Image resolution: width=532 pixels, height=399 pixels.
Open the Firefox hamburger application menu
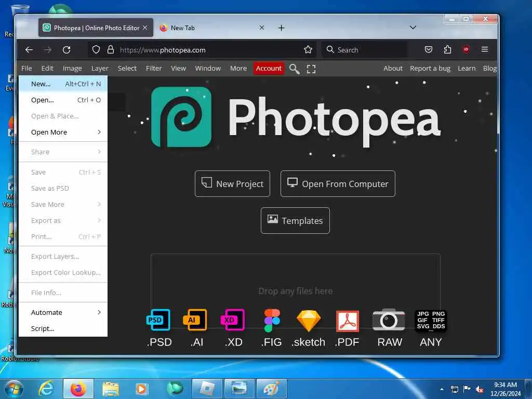tap(485, 49)
